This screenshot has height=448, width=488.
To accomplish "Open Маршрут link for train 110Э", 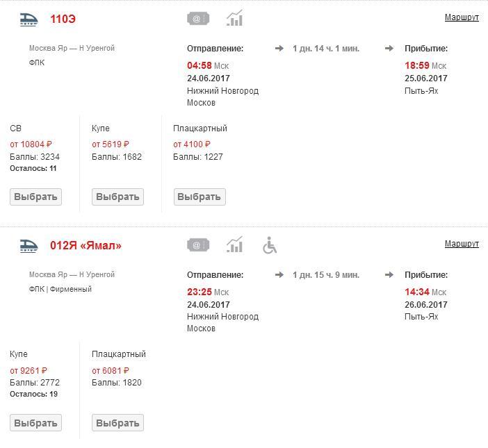I will (x=462, y=17).
